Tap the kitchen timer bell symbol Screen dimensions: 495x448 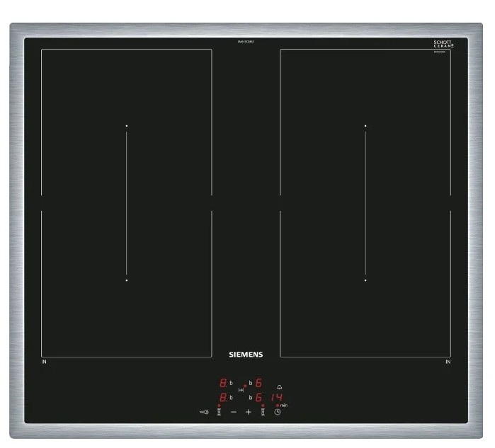[280, 387]
